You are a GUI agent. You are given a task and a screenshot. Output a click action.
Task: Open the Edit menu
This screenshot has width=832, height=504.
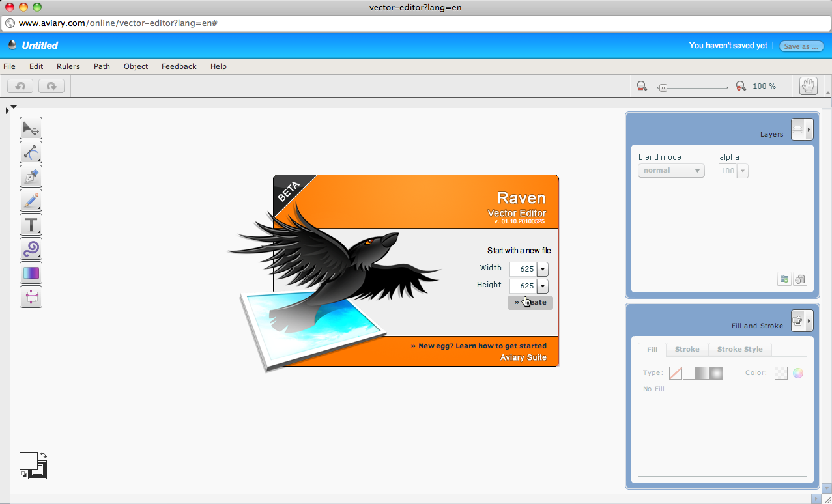36,66
